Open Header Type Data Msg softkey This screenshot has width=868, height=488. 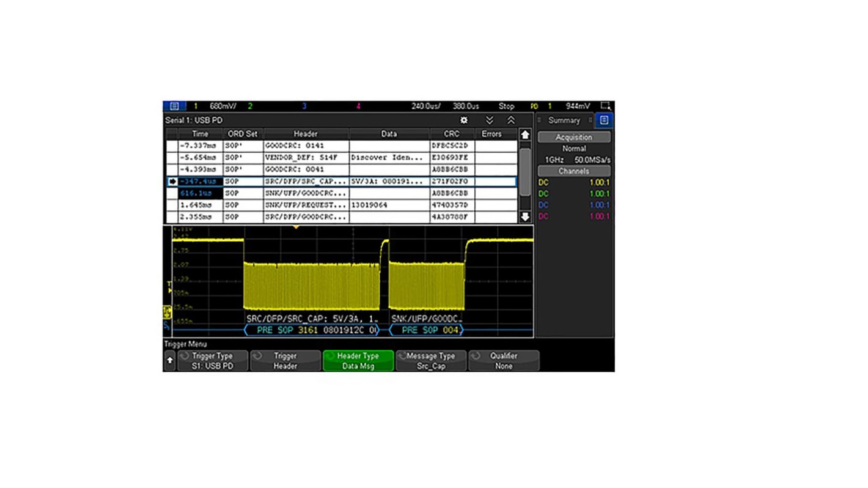click(358, 361)
